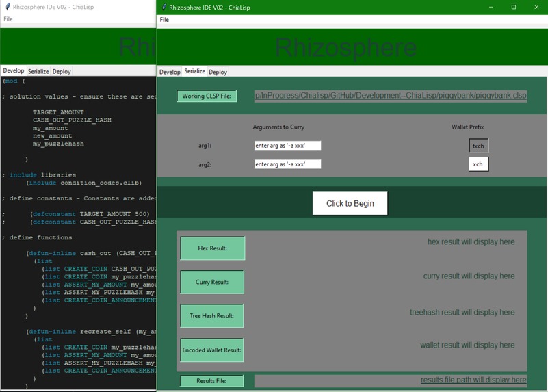
Task: Click the results file path placeholder link
Action: pyautogui.click(x=473, y=380)
